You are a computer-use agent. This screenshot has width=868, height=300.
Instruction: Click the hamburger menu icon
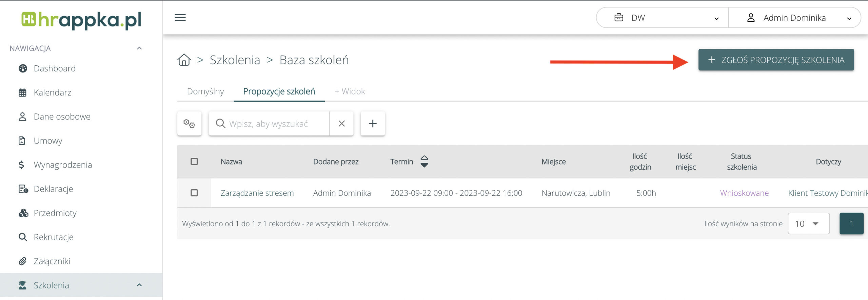tap(180, 18)
